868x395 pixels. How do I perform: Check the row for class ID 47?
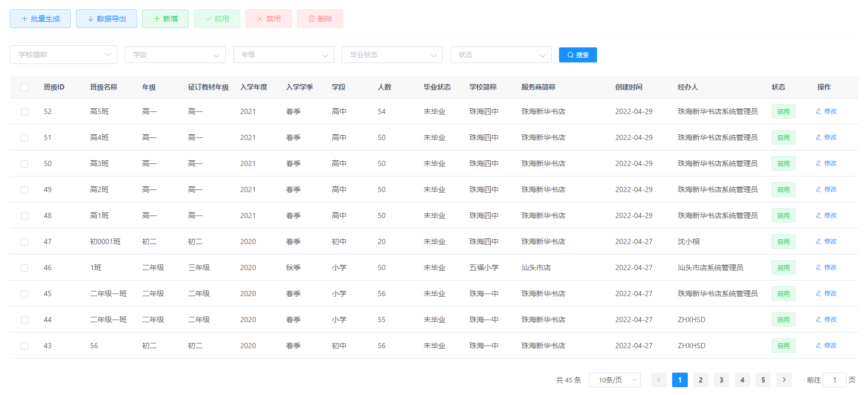coord(24,242)
